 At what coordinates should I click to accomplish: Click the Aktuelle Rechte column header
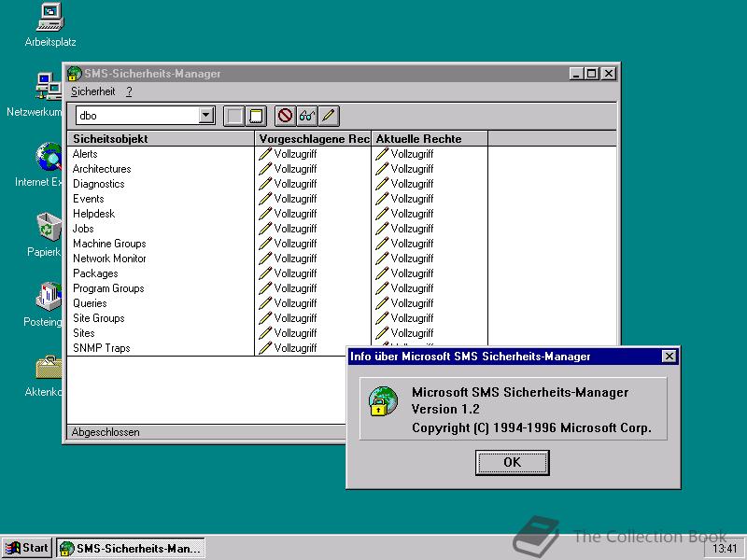(429, 138)
